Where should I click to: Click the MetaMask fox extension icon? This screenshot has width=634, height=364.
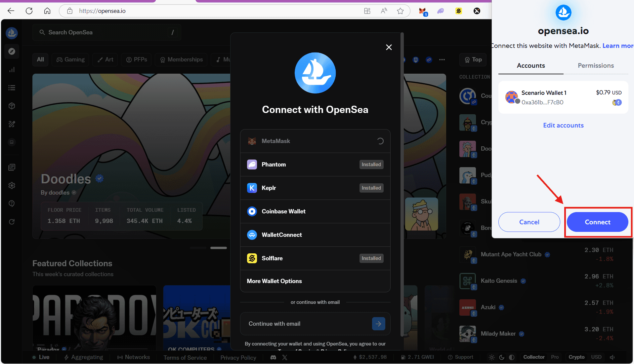pos(423,11)
